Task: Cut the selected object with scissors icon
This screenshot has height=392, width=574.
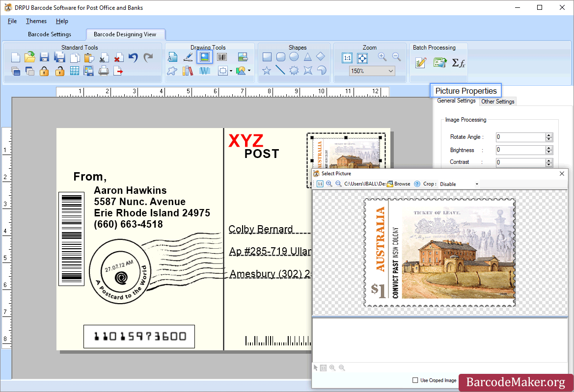Action: coord(104,58)
